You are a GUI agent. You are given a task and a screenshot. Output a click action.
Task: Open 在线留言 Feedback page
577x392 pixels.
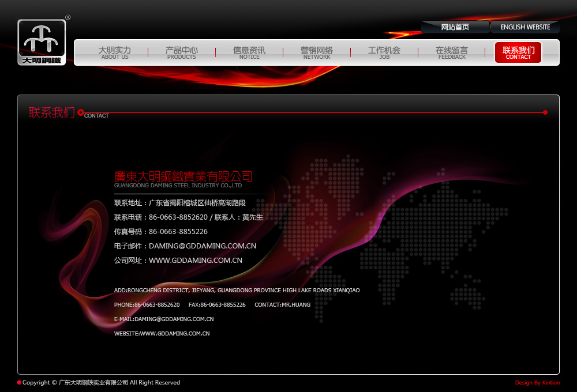click(452, 52)
